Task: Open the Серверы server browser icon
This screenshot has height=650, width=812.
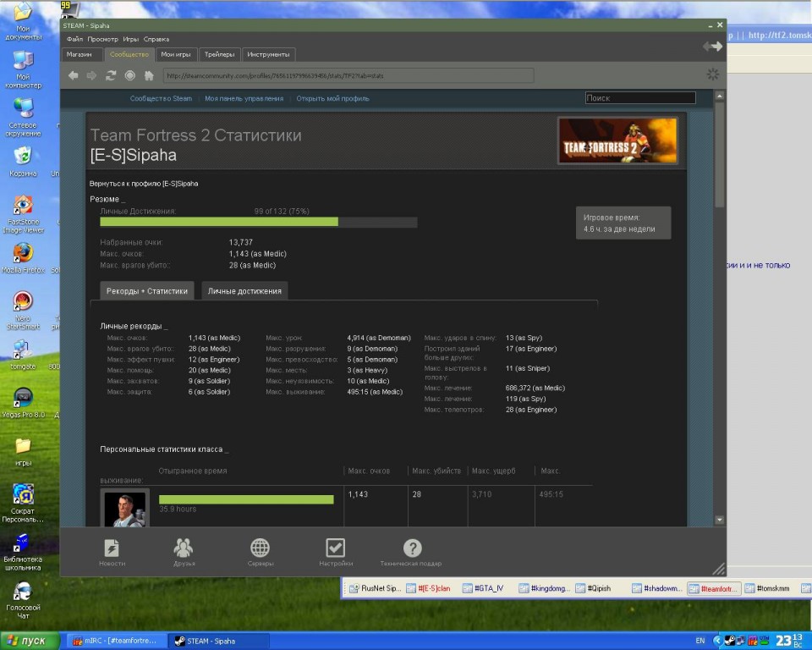Action: (x=260, y=552)
